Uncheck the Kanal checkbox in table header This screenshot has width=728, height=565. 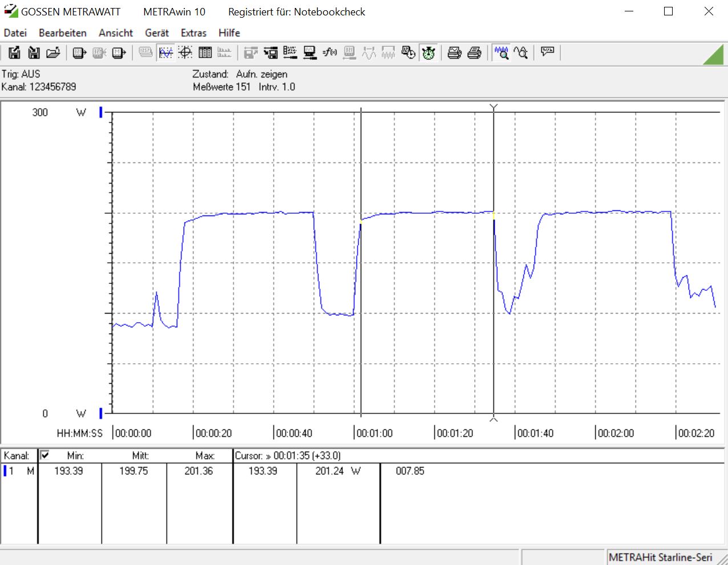point(45,455)
